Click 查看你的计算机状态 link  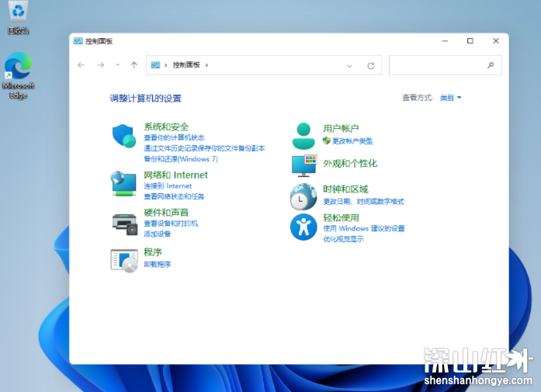[x=174, y=137]
